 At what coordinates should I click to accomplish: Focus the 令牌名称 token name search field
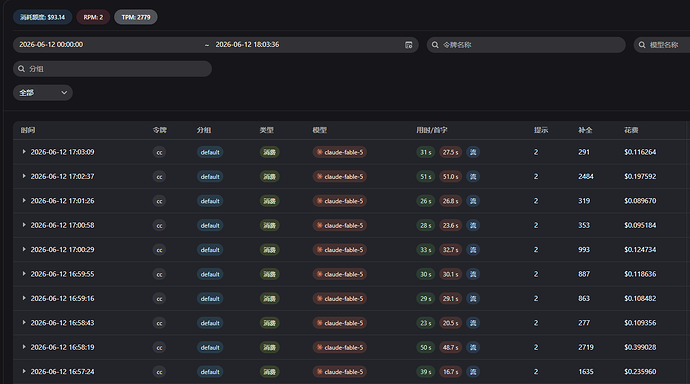click(526, 45)
